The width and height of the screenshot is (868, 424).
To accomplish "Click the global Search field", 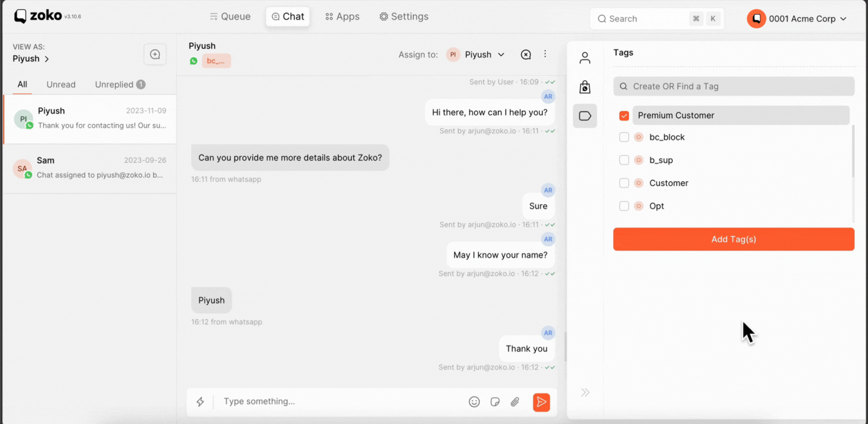I will pos(656,19).
